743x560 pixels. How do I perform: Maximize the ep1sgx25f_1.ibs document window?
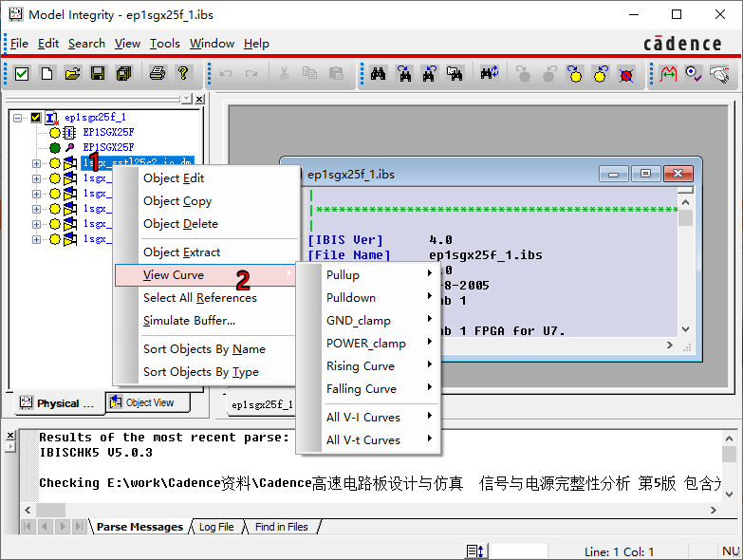[x=645, y=174]
